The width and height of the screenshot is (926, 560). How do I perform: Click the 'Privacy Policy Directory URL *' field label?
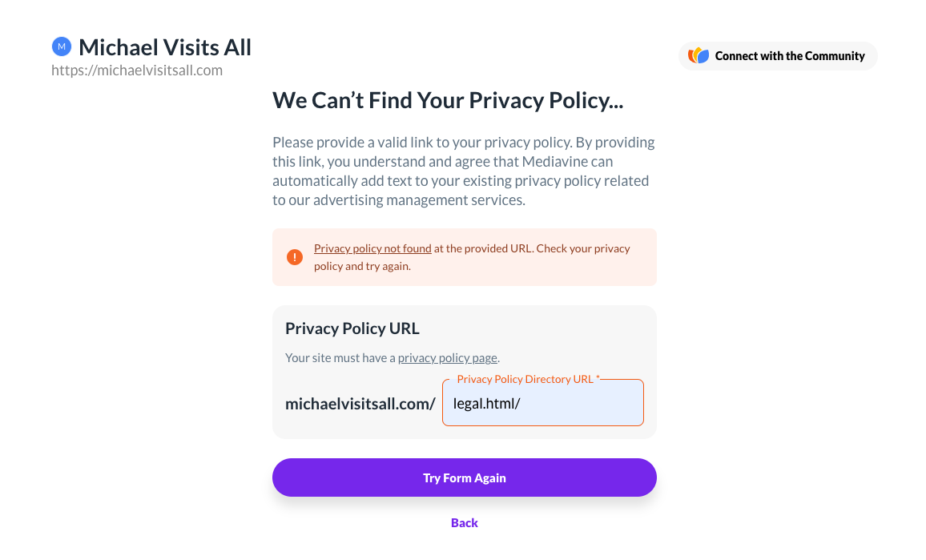click(x=528, y=379)
